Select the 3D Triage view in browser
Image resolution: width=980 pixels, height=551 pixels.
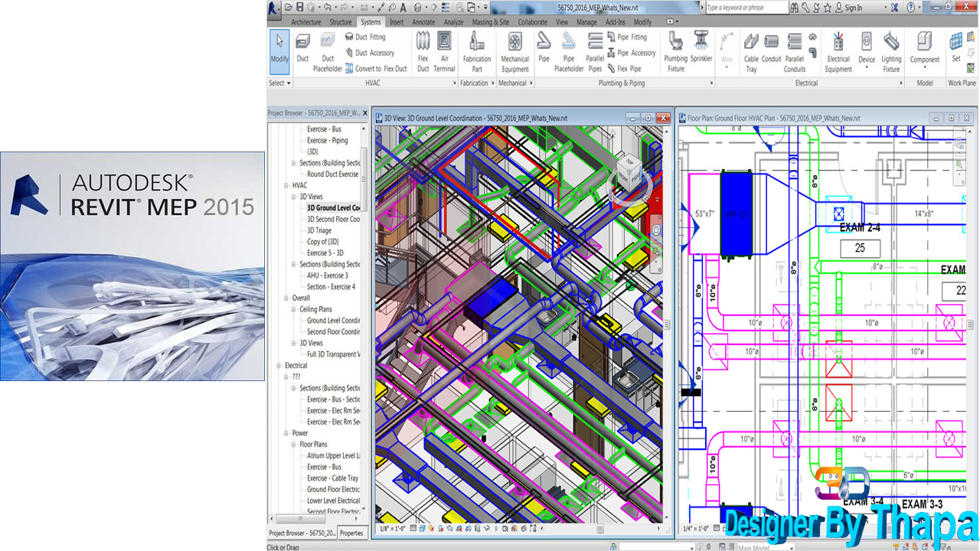[x=319, y=230]
